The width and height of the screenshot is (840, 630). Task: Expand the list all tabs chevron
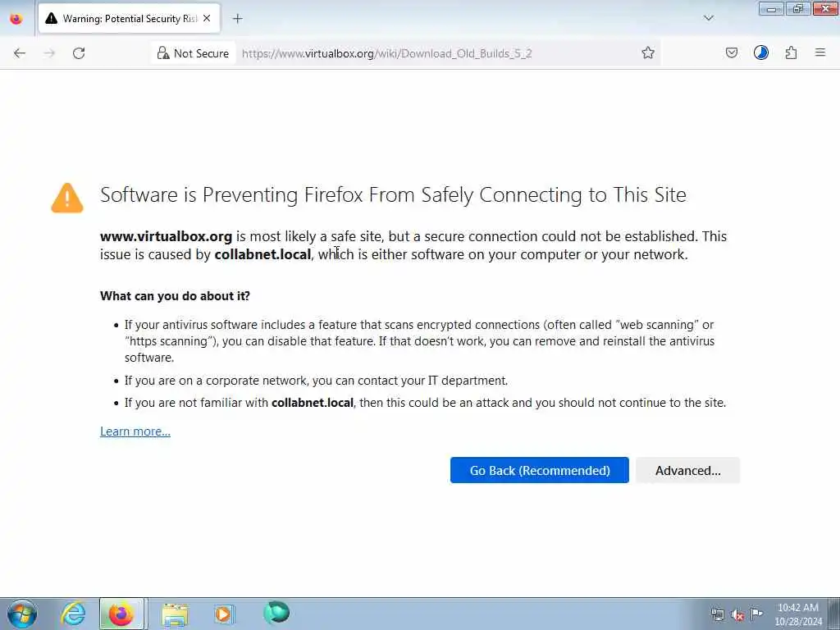[708, 18]
